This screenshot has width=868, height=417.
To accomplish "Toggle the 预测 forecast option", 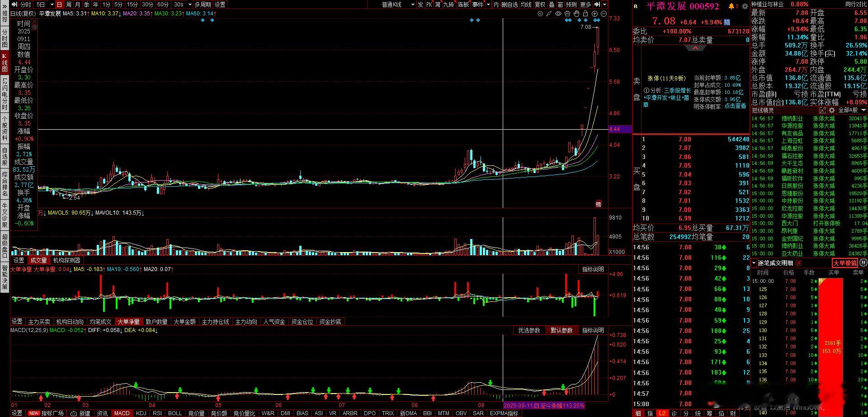I will click(571, 5).
